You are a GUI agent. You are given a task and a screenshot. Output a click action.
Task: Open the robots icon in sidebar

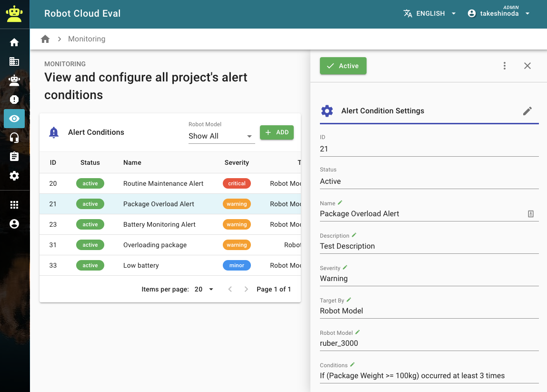pyautogui.click(x=14, y=80)
